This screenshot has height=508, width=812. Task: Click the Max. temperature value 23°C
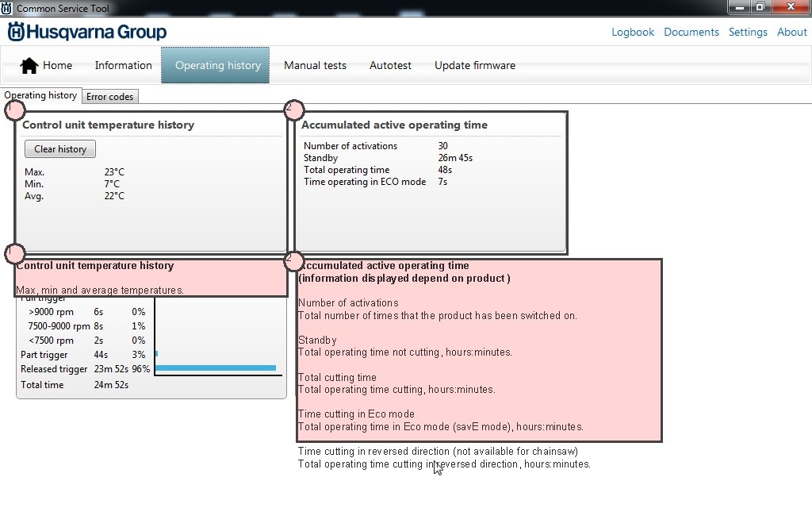tap(114, 172)
